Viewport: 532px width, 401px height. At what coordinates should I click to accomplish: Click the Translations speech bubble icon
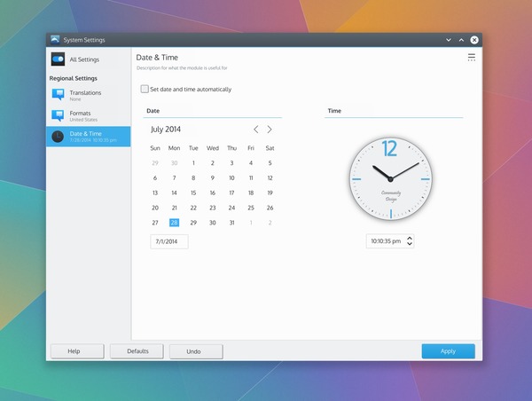click(58, 94)
